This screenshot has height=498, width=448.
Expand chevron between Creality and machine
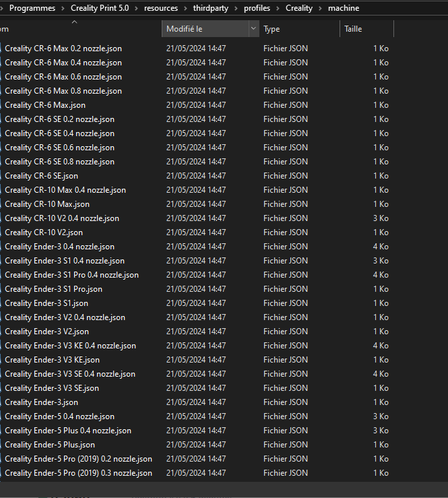point(321,8)
